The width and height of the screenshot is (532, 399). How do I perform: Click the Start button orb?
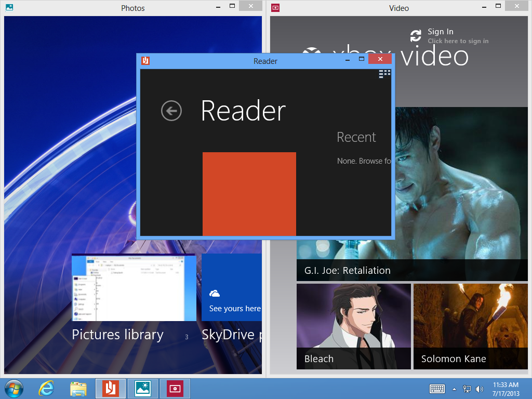14,389
